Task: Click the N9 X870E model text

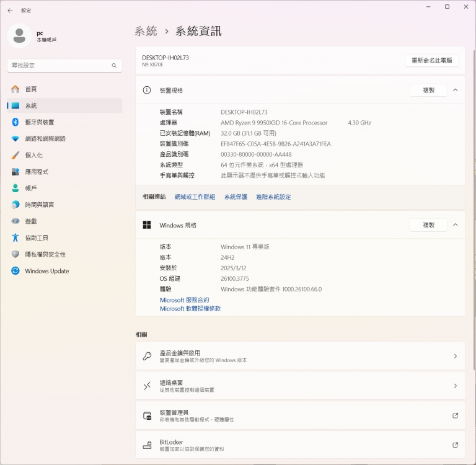Action: click(x=152, y=64)
